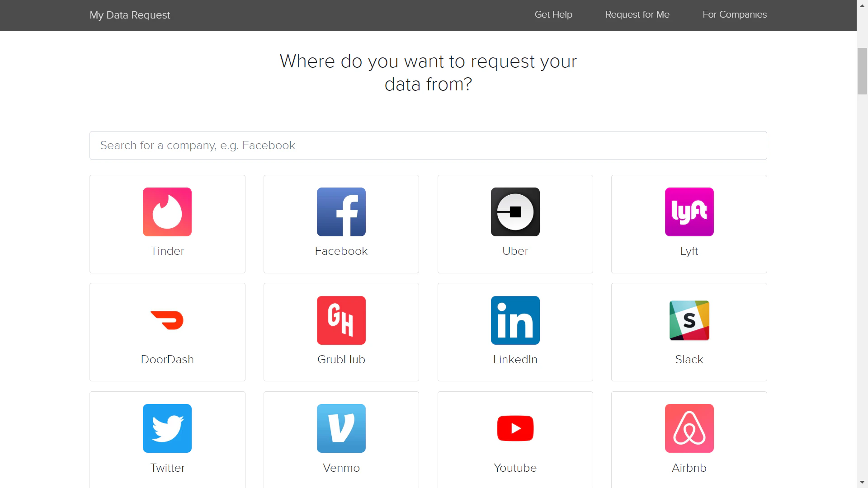The width and height of the screenshot is (868, 488).
Task: Select the Twitter bird icon
Action: pyautogui.click(x=167, y=428)
